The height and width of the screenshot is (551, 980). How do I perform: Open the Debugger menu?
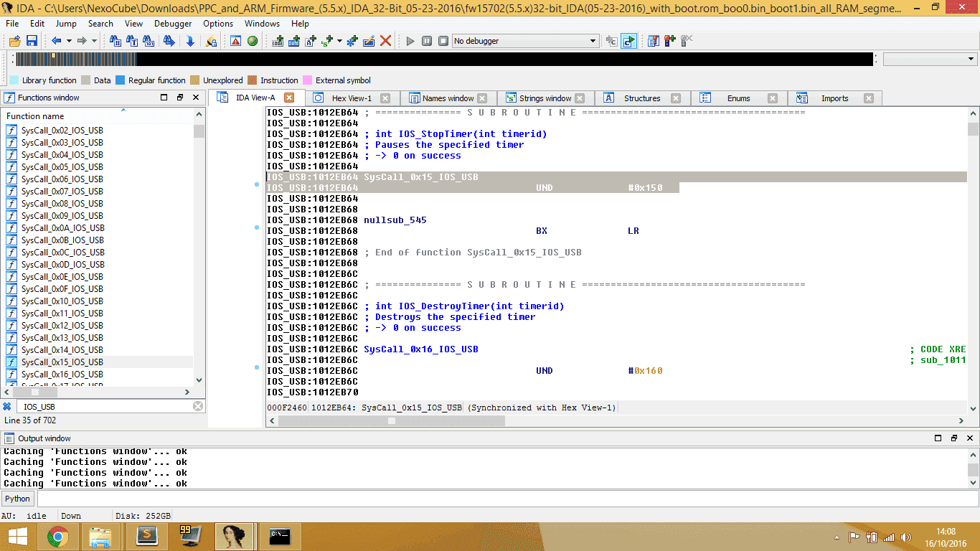tap(173, 24)
